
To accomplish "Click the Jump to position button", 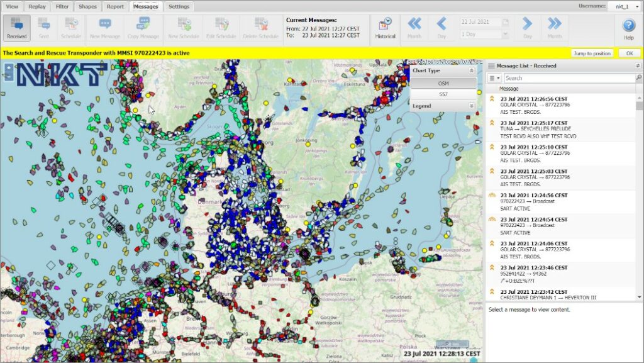I will click(x=592, y=53).
